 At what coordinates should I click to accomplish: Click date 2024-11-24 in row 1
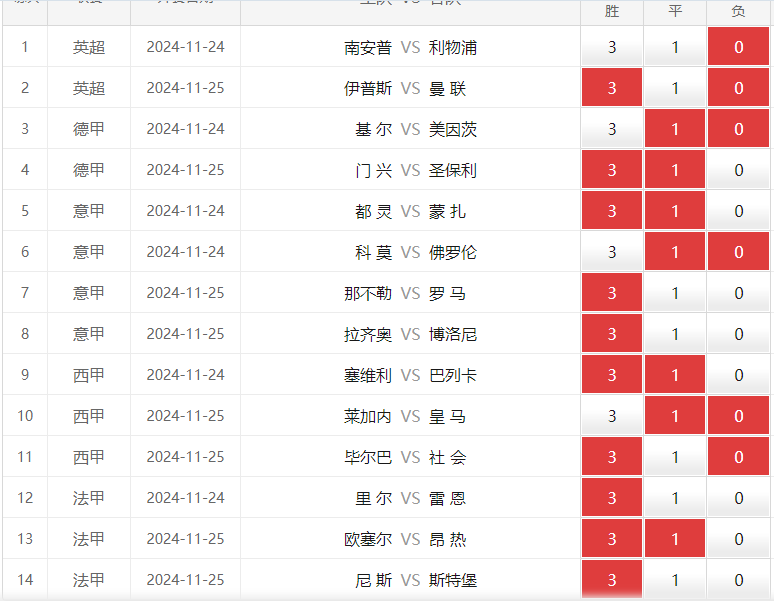coord(186,47)
